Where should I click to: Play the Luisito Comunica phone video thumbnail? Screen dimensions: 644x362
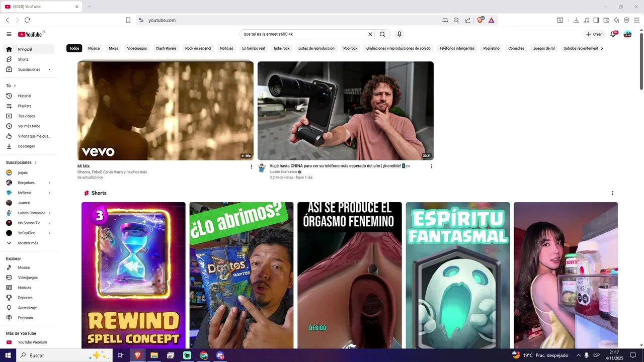[346, 111]
